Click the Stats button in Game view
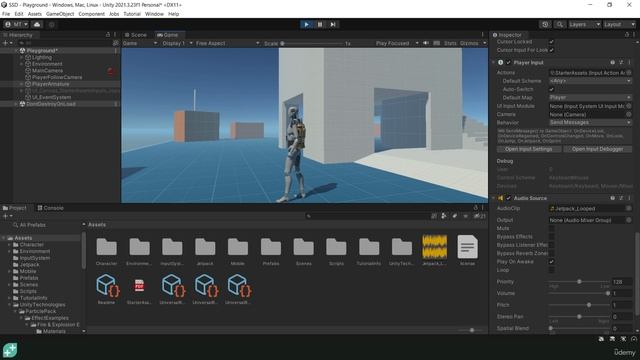Screen dimensions: 640x360 pos(450,43)
